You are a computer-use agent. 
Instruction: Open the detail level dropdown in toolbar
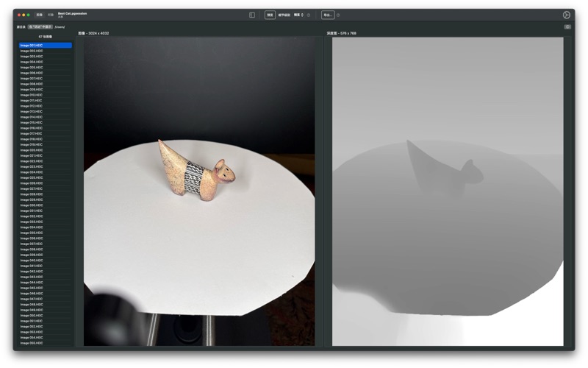(298, 15)
